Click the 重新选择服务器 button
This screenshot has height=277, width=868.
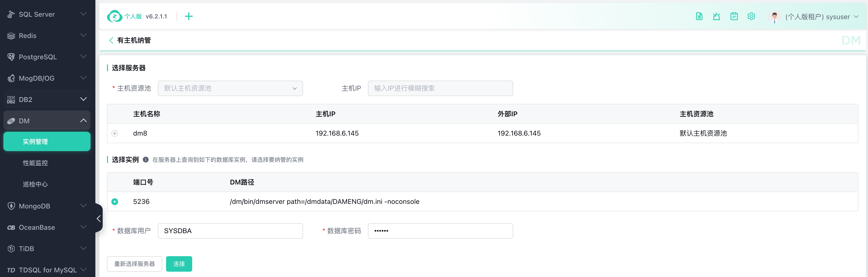(x=134, y=264)
